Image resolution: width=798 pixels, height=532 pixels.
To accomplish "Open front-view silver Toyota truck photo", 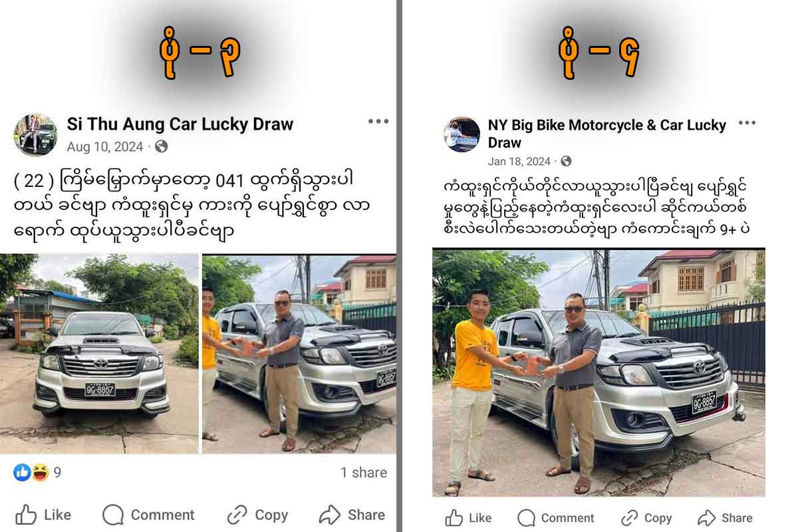I will coord(99,354).
